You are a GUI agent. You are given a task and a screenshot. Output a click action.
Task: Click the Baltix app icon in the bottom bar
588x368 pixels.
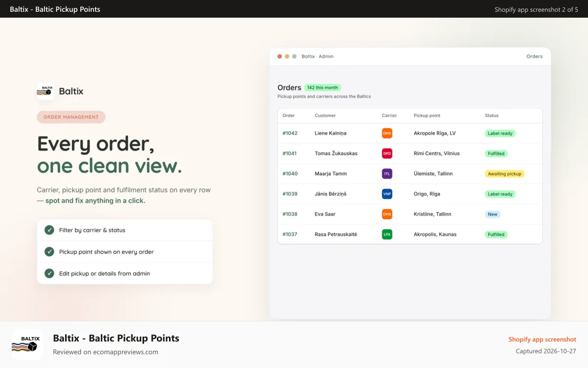pyautogui.click(x=27, y=345)
